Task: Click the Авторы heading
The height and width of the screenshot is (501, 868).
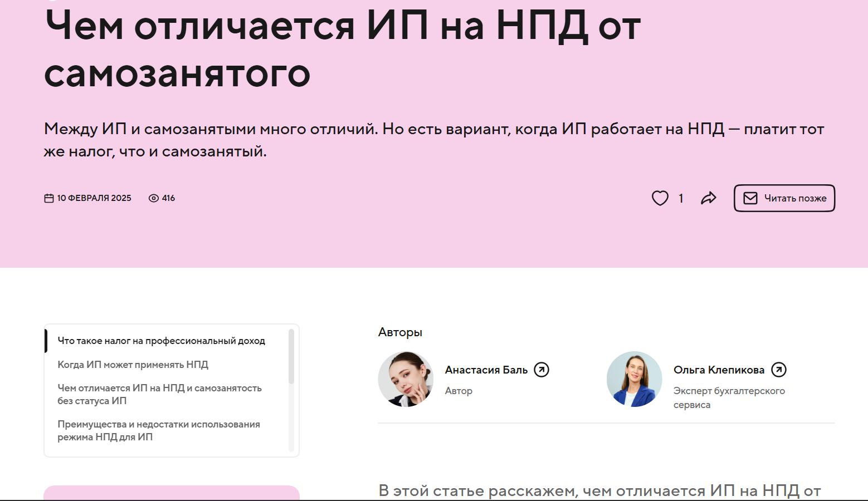Action: (401, 332)
